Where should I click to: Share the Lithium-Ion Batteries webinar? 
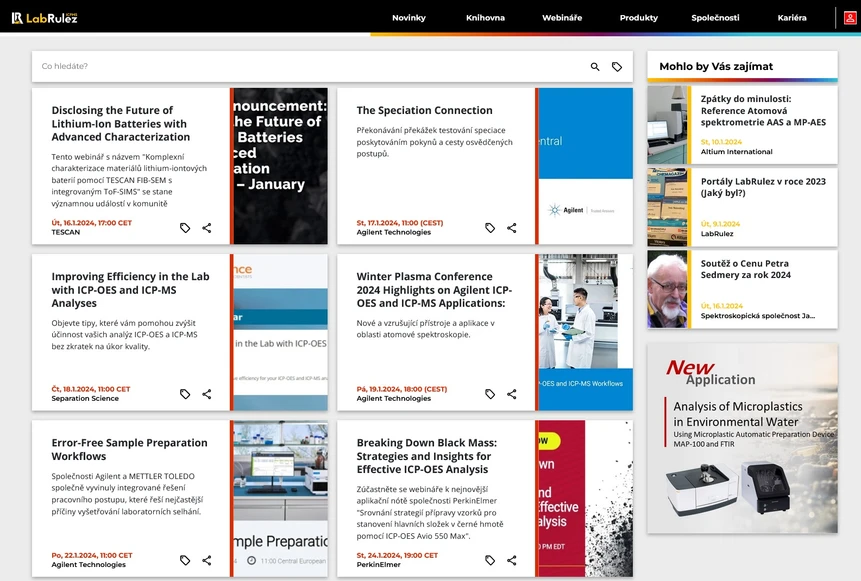click(206, 228)
